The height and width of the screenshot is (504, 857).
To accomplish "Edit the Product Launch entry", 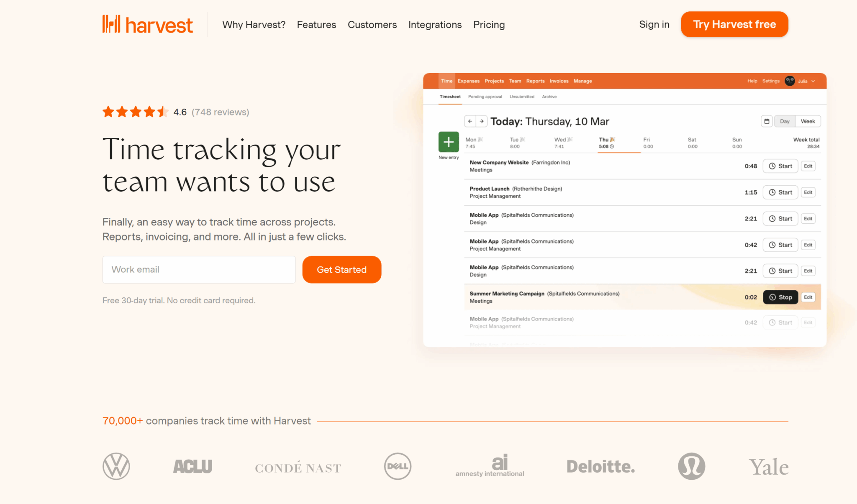I will [808, 192].
